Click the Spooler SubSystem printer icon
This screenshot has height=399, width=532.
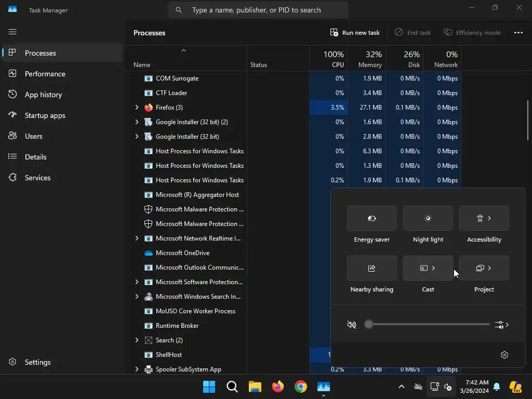pos(148,369)
